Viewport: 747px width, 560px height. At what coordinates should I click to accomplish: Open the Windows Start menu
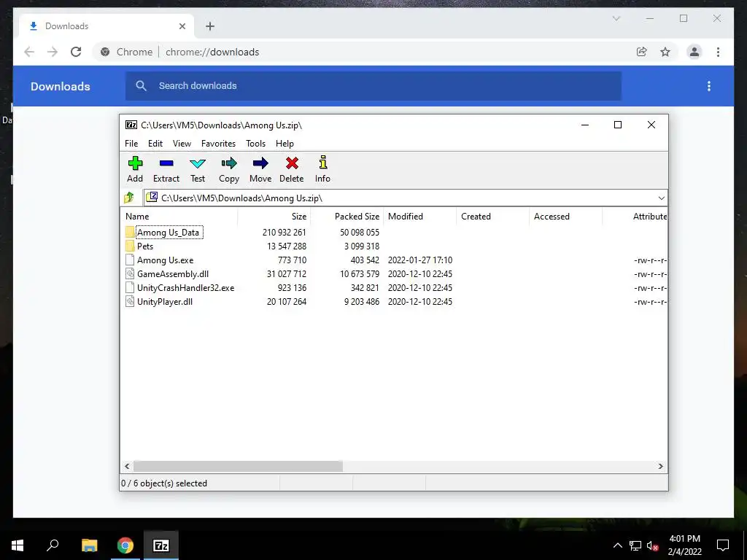[x=18, y=545]
